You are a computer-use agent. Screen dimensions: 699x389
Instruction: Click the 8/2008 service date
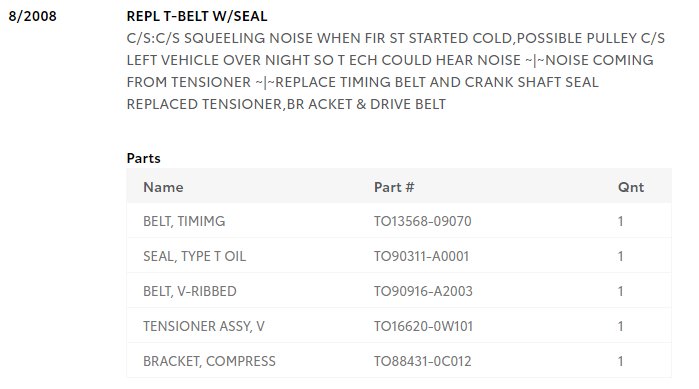pyautogui.click(x=33, y=16)
